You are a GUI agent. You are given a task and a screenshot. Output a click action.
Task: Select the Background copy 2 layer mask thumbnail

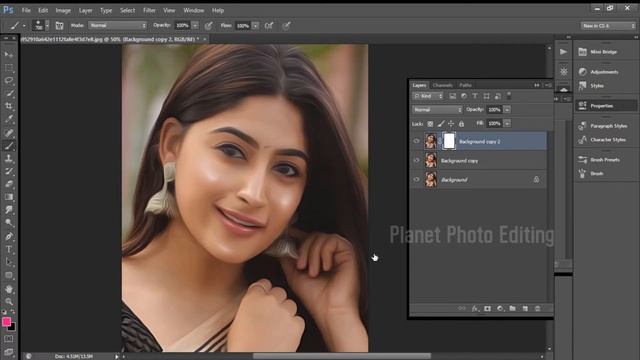pyautogui.click(x=449, y=141)
